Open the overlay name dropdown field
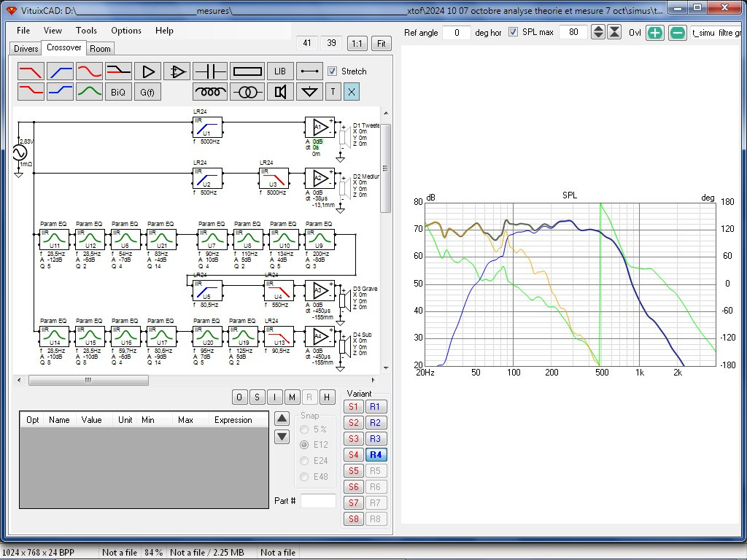This screenshot has width=747, height=560. point(716,32)
